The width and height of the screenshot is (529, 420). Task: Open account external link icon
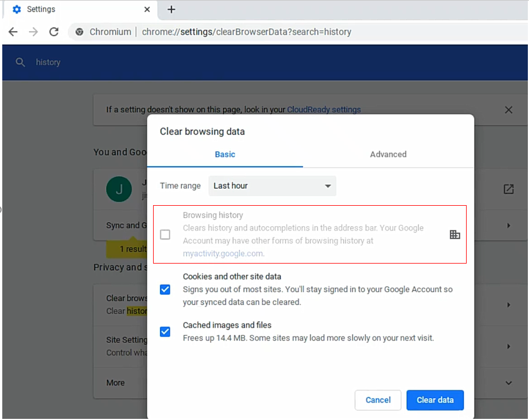(x=508, y=189)
